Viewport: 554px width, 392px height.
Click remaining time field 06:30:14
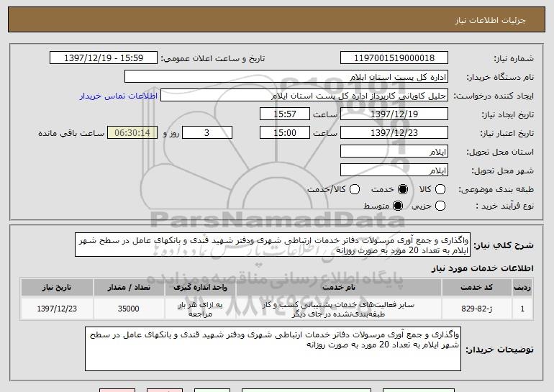(x=132, y=133)
